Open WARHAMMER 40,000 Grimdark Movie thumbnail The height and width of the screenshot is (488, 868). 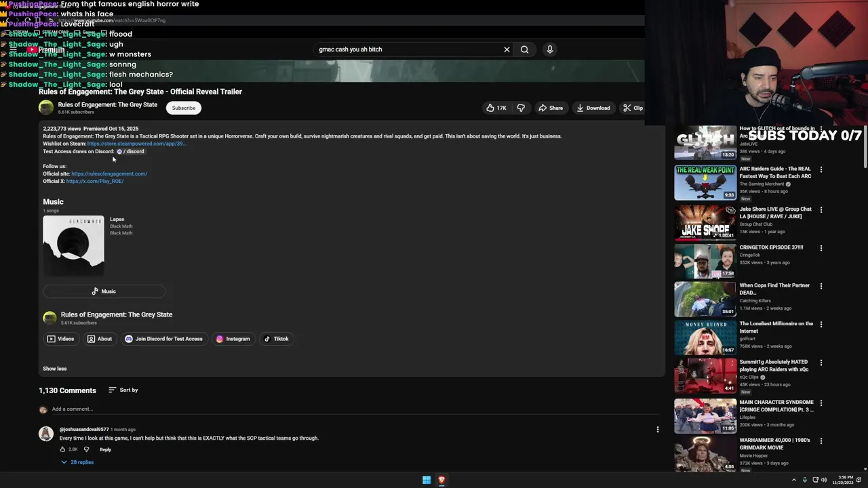pyautogui.click(x=705, y=453)
